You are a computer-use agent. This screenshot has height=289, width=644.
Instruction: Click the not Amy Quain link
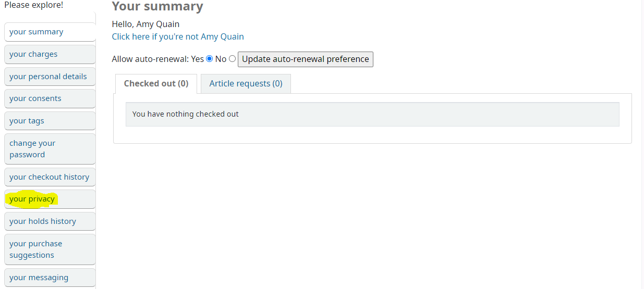point(178,36)
